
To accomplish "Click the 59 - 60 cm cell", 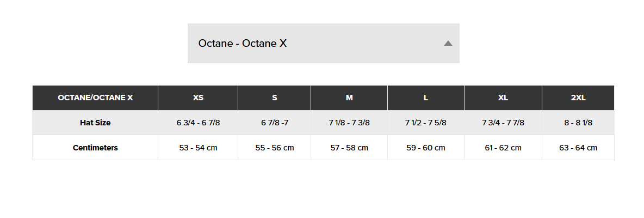I will click(x=426, y=148).
